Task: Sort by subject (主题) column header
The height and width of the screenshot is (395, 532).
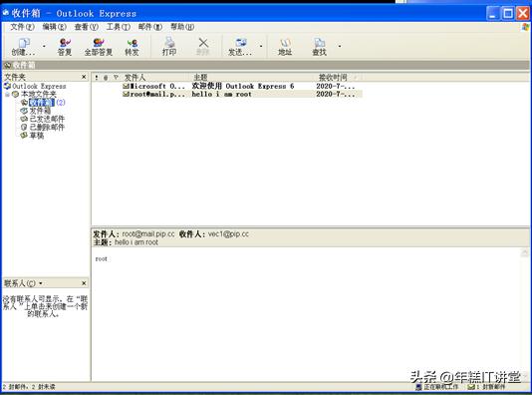Action: click(200, 78)
